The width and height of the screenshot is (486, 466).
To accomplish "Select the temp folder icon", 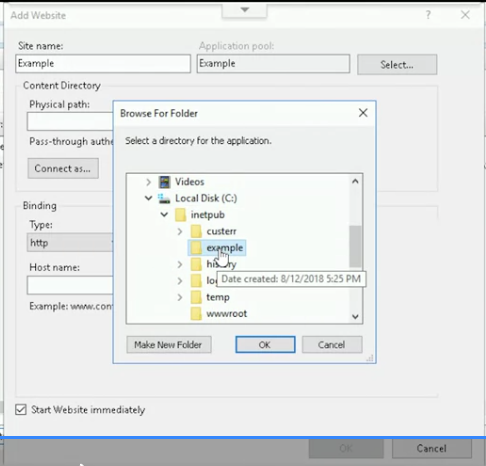I will (x=196, y=297).
